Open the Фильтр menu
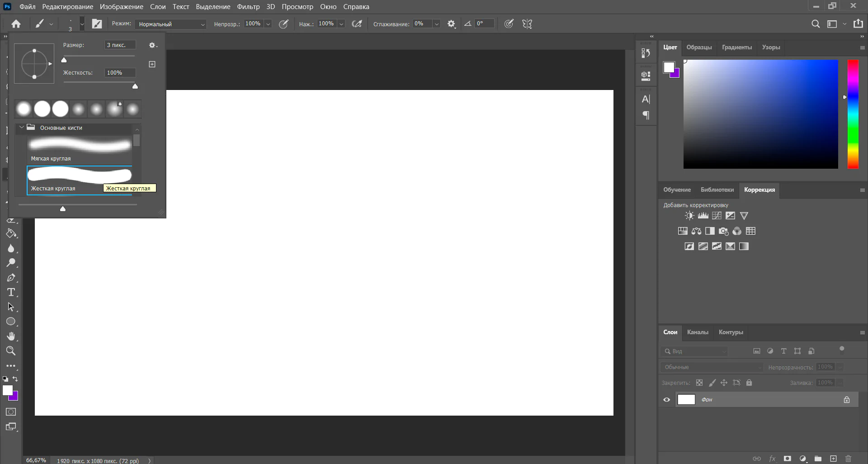This screenshot has width=868, height=464. [248, 7]
